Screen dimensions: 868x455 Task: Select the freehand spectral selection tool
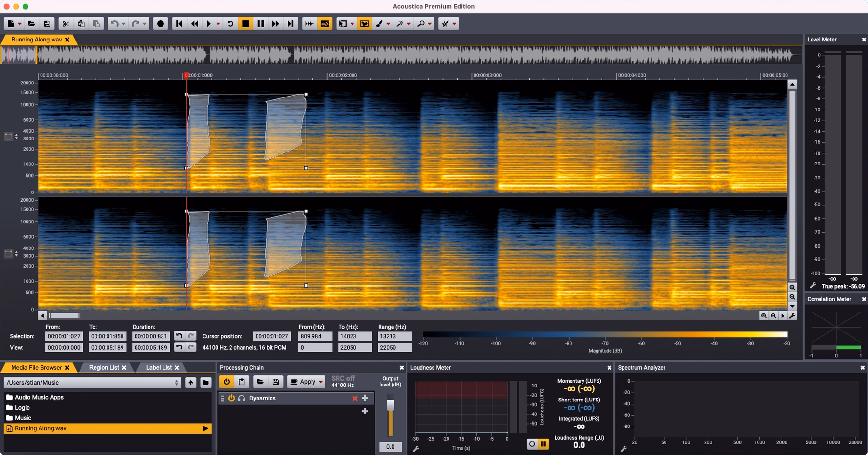[x=365, y=24]
